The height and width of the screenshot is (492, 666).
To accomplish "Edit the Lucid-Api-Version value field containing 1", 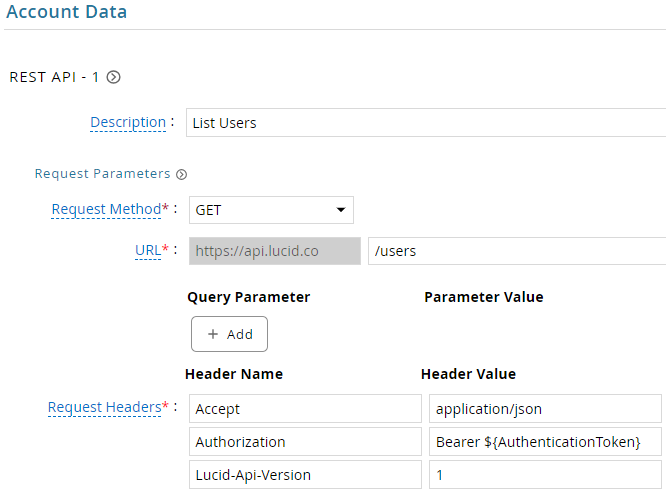I will [x=545, y=475].
